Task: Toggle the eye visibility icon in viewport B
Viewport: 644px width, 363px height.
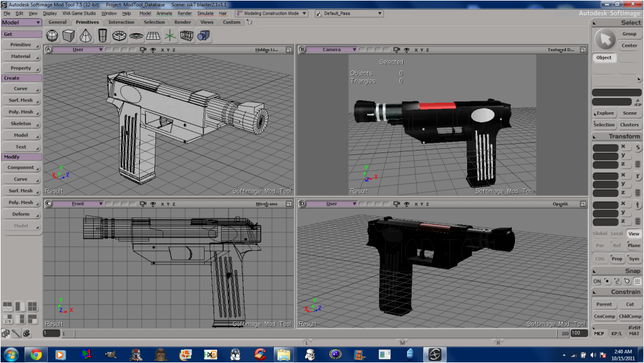Action: 407,50
